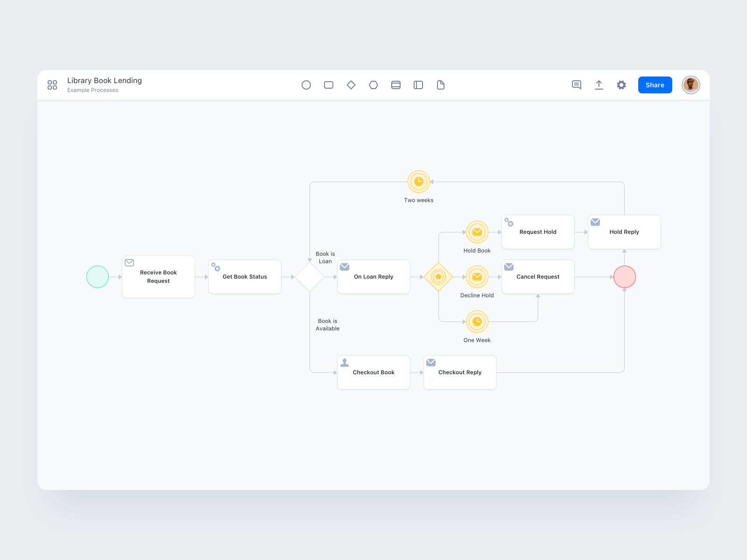This screenshot has height=560, width=747.
Task: Open the settings gear
Action: 621,85
